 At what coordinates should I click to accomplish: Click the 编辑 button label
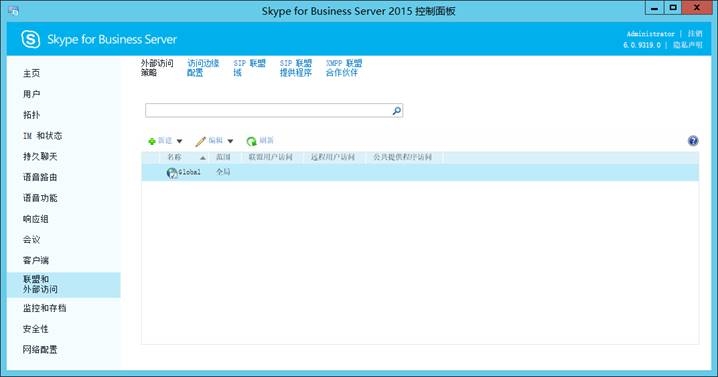click(x=216, y=141)
